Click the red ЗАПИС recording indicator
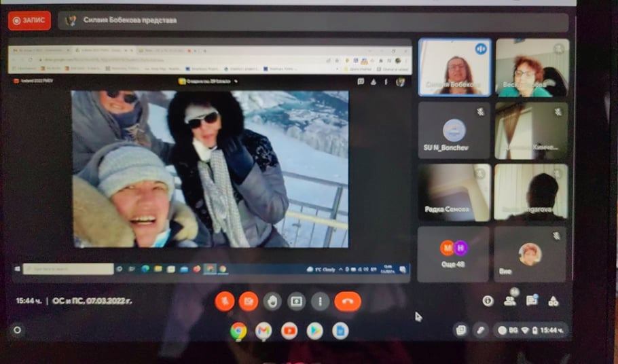618x364 pixels. (29, 20)
